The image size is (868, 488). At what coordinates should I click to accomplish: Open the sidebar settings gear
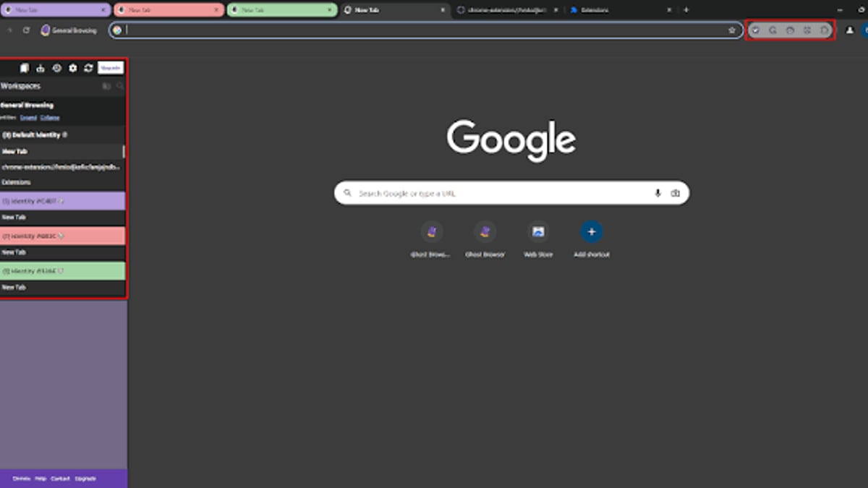[72, 68]
